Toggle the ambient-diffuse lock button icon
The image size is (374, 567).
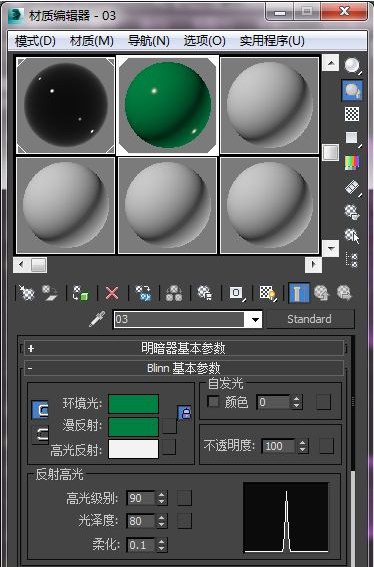point(40,410)
